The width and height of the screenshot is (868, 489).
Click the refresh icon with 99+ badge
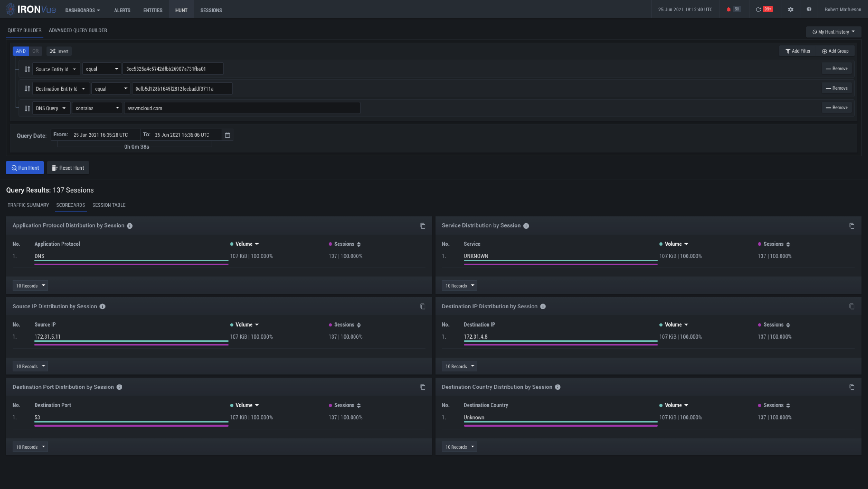coord(758,9)
